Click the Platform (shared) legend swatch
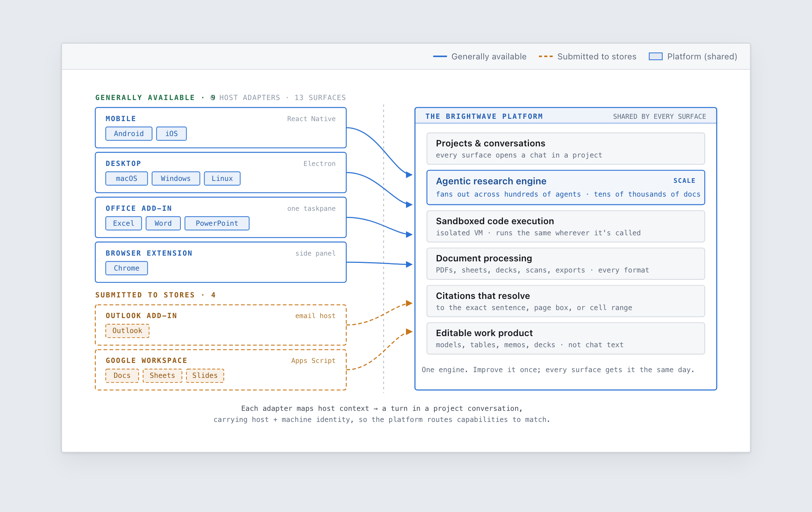Viewport: 812px width, 512px height. click(x=656, y=56)
